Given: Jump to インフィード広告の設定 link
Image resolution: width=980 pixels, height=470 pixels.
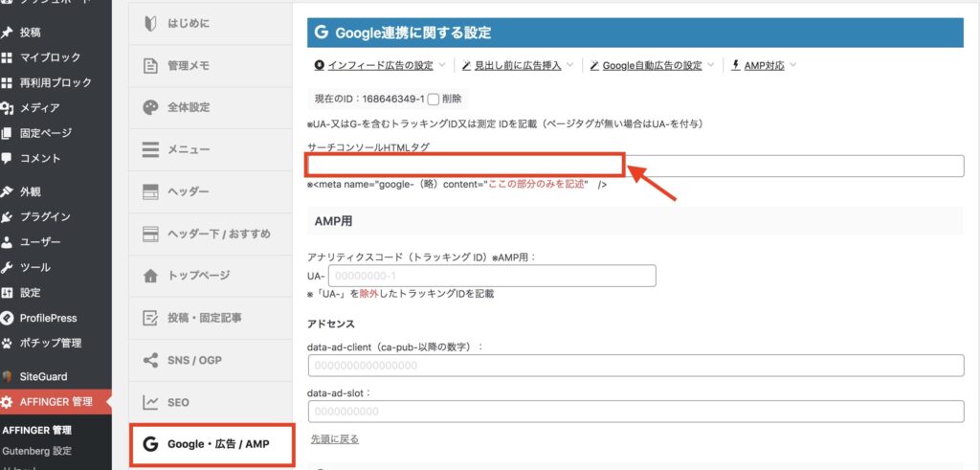Looking at the screenshot, I should click(x=381, y=65).
